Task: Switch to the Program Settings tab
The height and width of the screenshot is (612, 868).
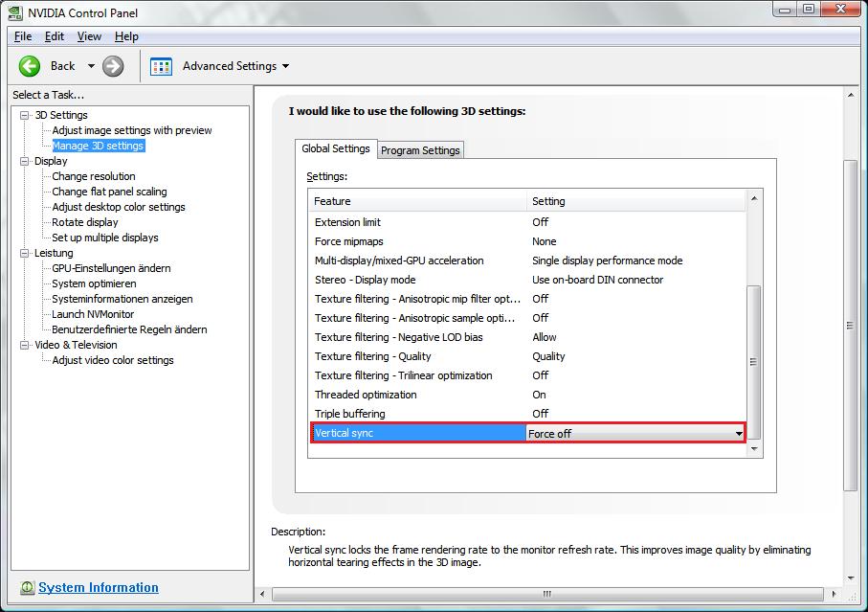Action: point(420,150)
